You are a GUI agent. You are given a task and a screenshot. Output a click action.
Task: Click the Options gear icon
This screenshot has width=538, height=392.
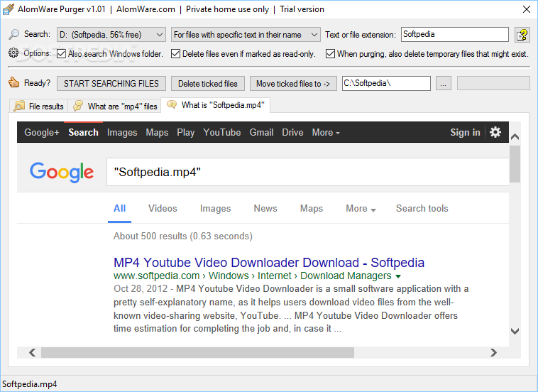(13, 53)
